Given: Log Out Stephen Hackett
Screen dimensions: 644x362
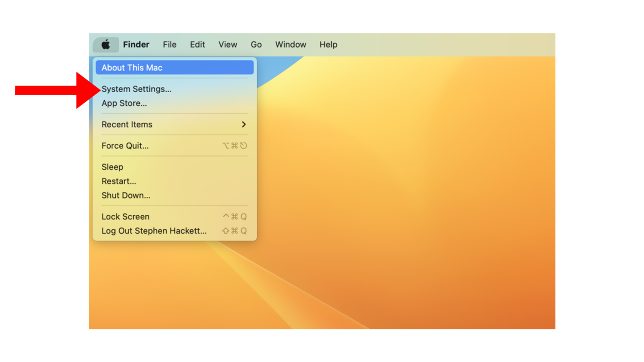Looking at the screenshot, I should pos(153,231).
